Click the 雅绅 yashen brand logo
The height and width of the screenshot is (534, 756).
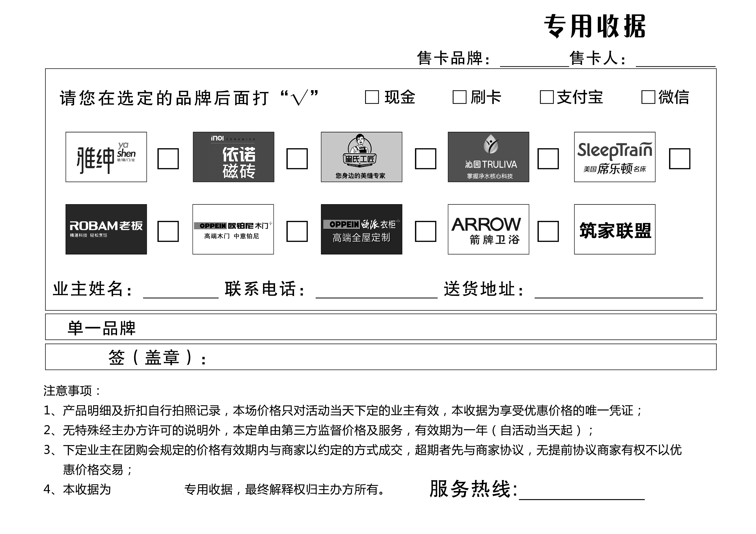point(106,157)
